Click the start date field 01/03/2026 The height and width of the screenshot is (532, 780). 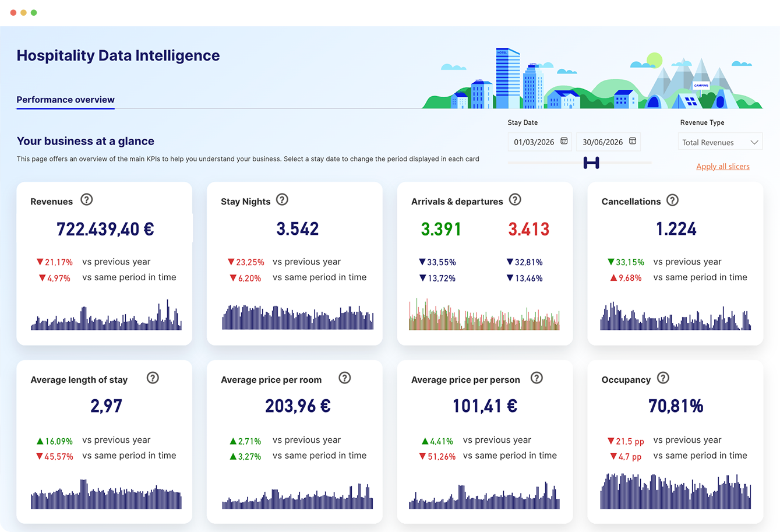(x=534, y=142)
